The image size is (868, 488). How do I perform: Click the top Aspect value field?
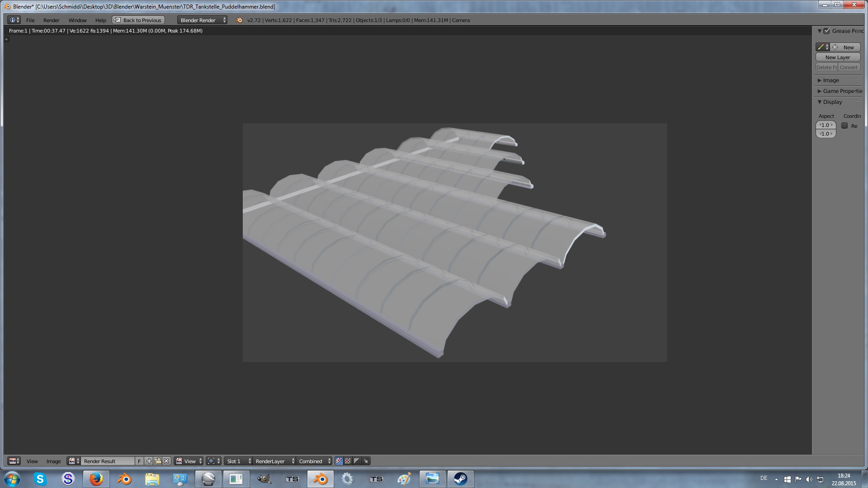tap(826, 125)
